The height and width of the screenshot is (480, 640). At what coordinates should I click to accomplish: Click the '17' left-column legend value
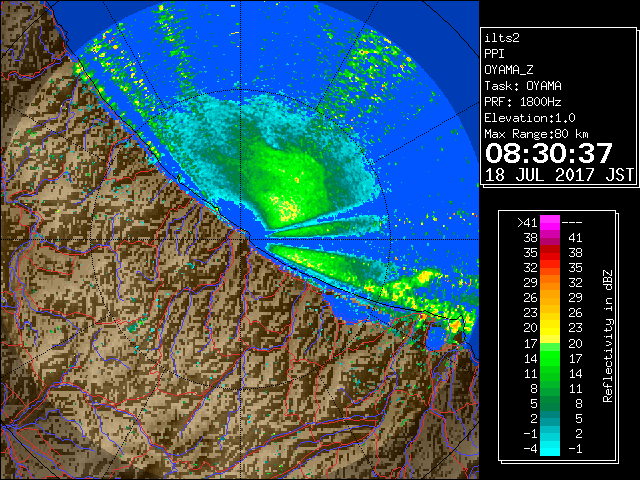[531, 343]
